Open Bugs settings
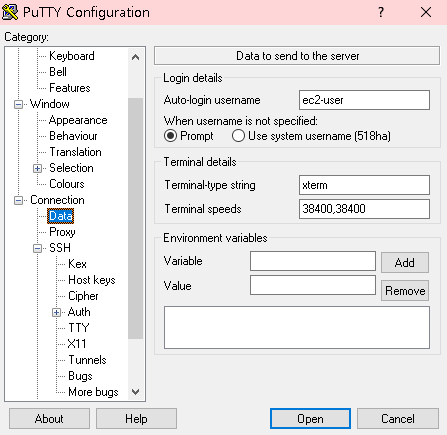The image size is (447, 435). pos(80,376)
